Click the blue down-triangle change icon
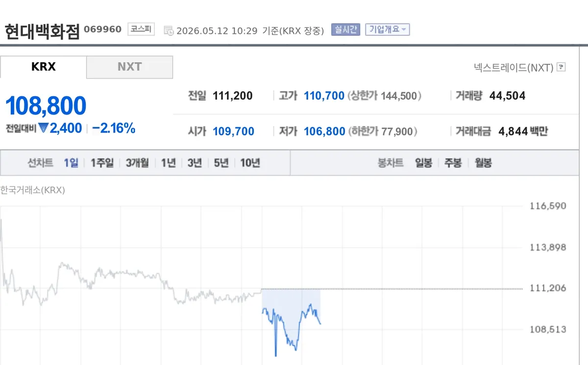Image resolution: width=588 pixels, height=365 pixels. [x=44, y=128]
